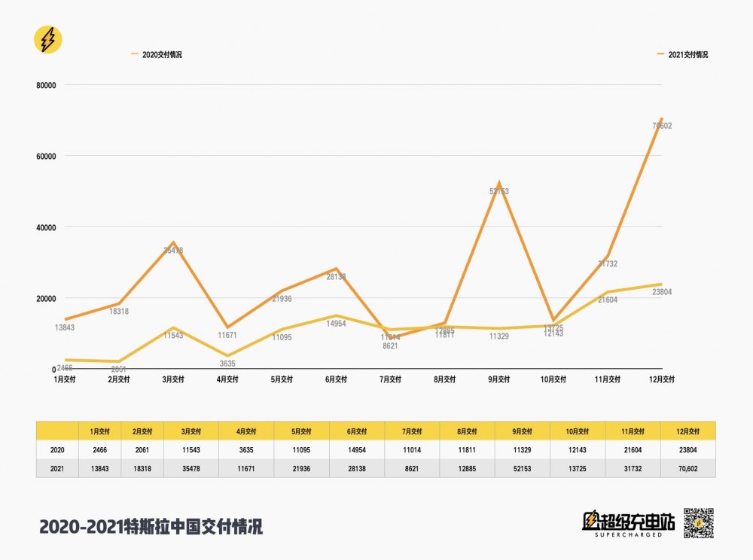
Task: Click the 80000 mark on the vertical axis
Action: pyautogui.click(x=47, y=84)
